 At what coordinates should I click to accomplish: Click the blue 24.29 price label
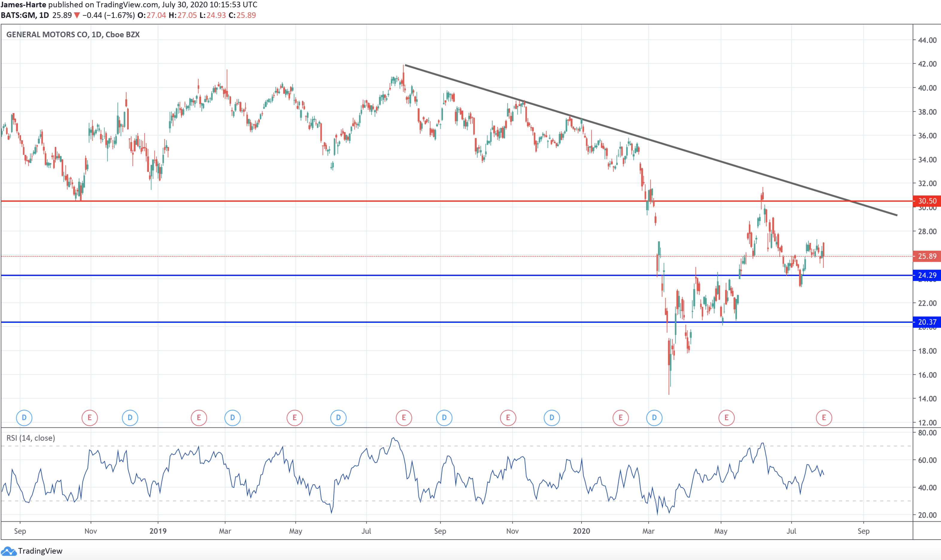(x=927, y=276)
